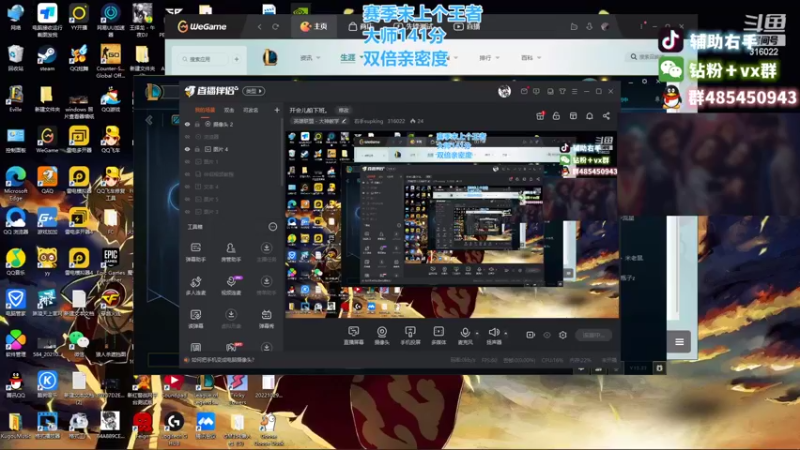Screen dimensions: 800x450
Task: Click the record camera icon beside speaker
Action: pos(531,335)
